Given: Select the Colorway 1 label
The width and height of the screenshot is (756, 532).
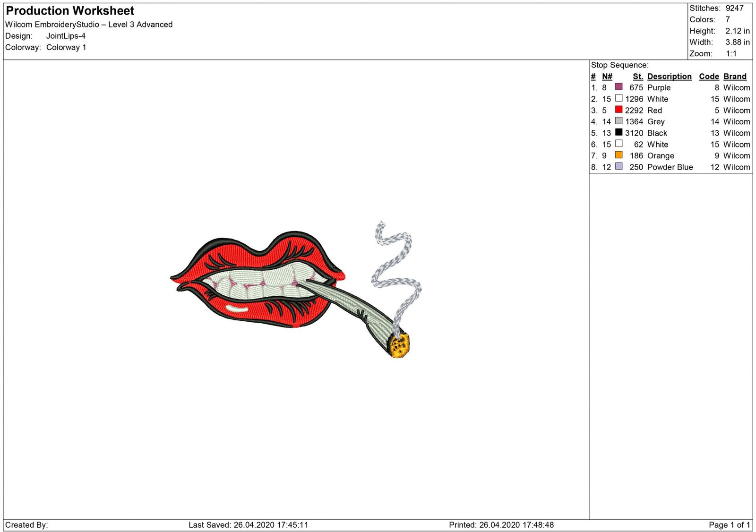Looking at the screenshot, I should click(66, 47).
